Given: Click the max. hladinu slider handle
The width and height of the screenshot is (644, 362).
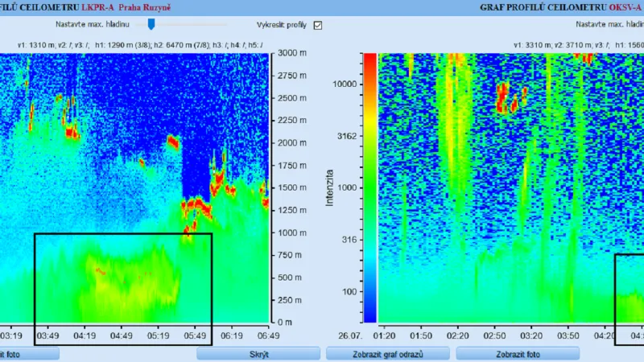Looking at the screenshot, I should tap(151, 24).
